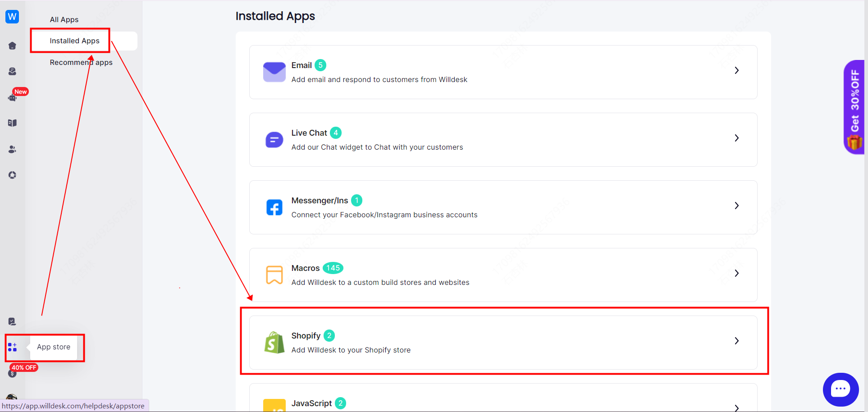Click the Shopify app title
Viewport: 868px width, 412px height.
point(306,336)
